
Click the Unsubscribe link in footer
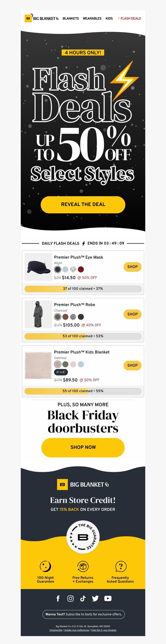click(x=56, y=630)
